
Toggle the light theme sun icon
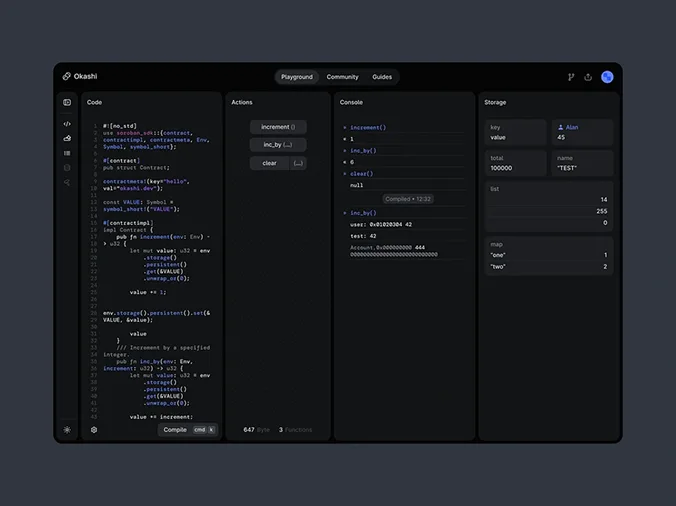(67, 430)
